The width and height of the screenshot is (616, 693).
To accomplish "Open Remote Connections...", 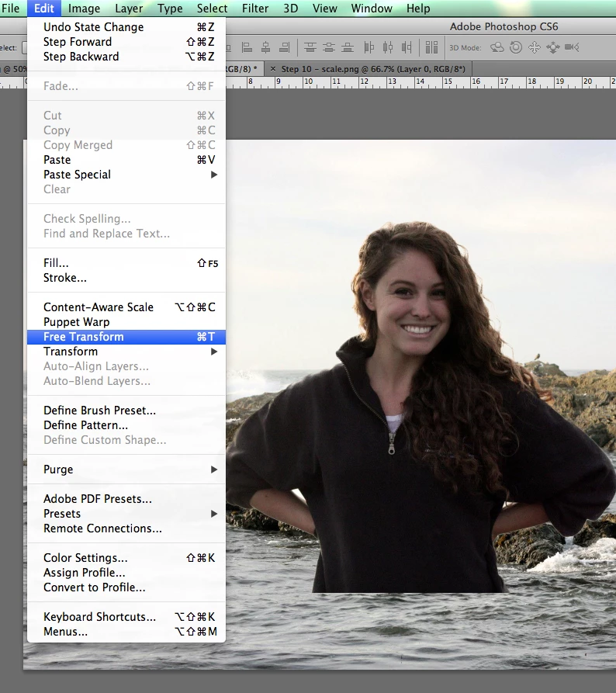I will pyautogui.click(x=126, y=528).
